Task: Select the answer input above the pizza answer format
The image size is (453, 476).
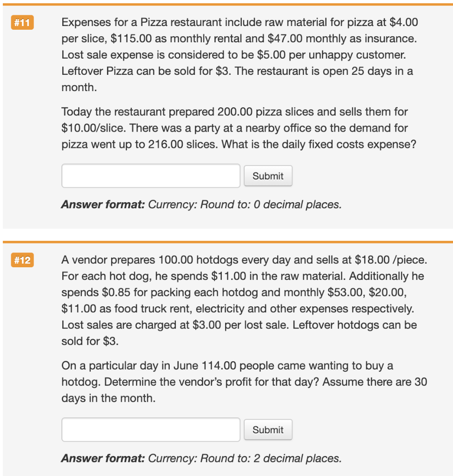Action: pyautogui.click(x=150, y=176)
